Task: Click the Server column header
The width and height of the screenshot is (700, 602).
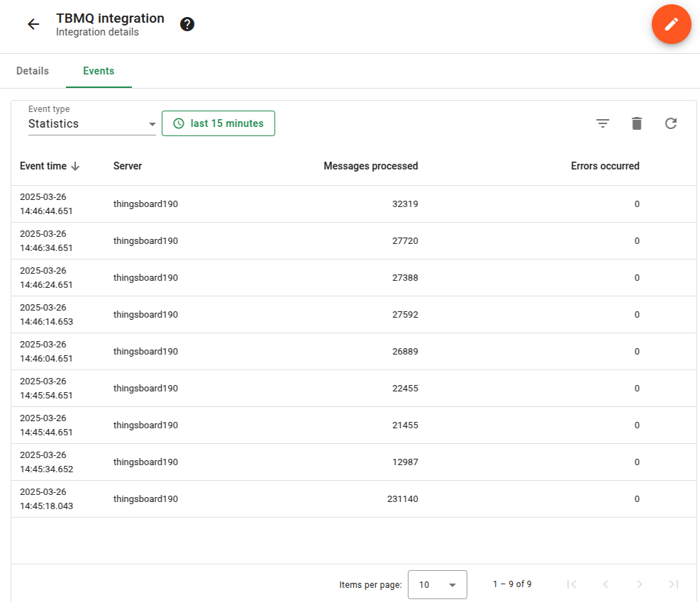Action: tap(128, 166)
